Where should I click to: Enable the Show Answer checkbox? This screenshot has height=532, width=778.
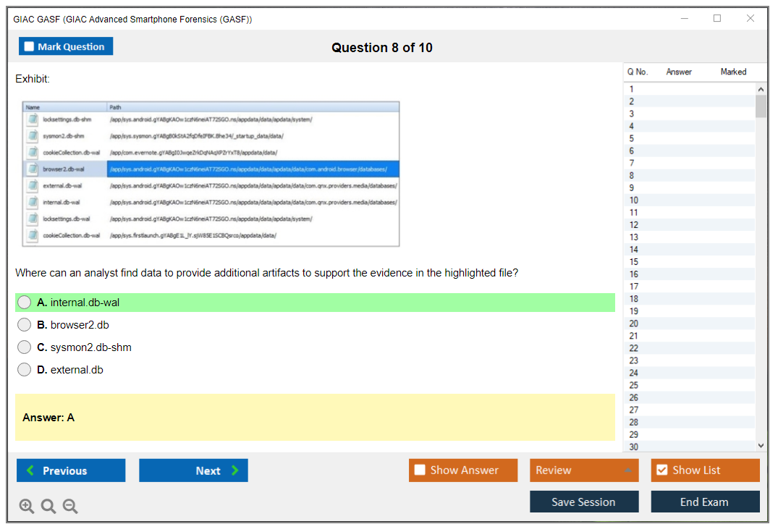(x=420, y=470)
